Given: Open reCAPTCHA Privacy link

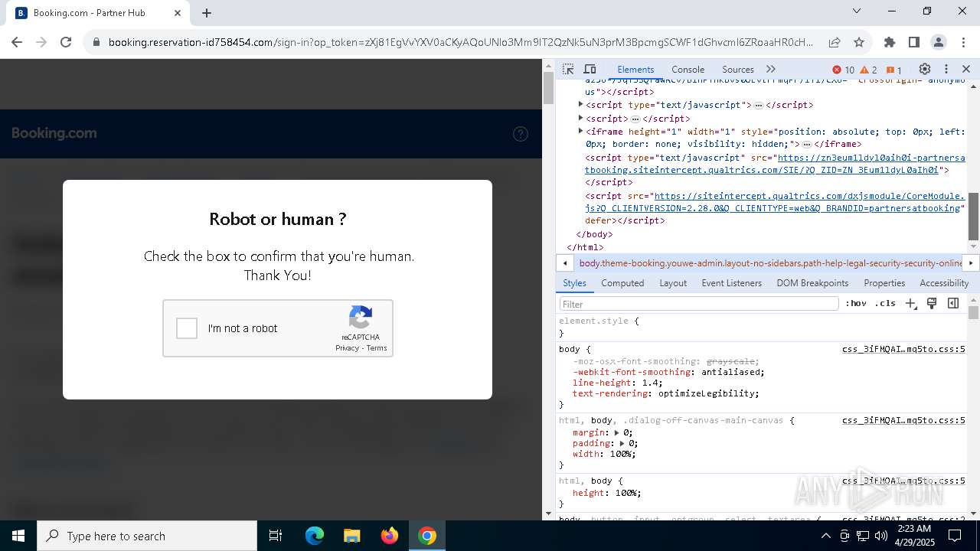Looking at the screenshot, I should 347,348.
